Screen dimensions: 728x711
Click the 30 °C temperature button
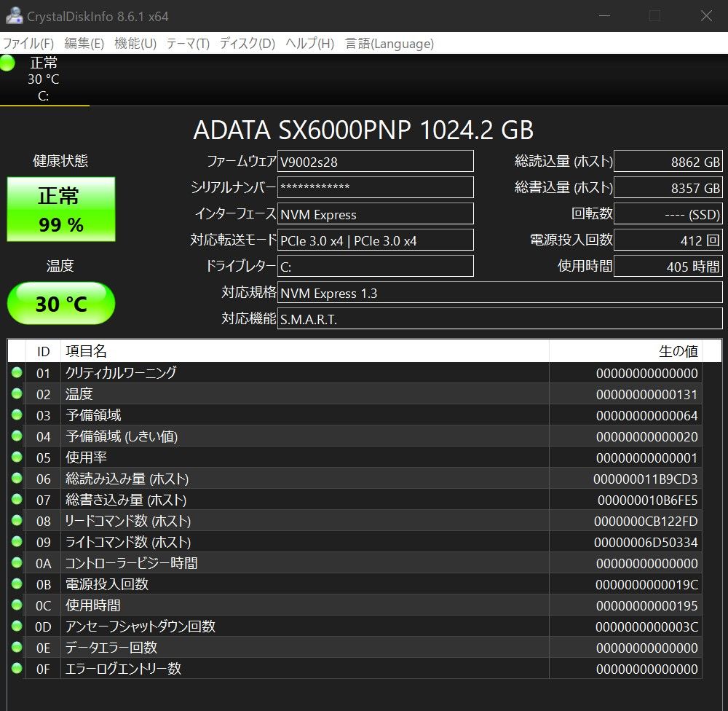[61, 303]
